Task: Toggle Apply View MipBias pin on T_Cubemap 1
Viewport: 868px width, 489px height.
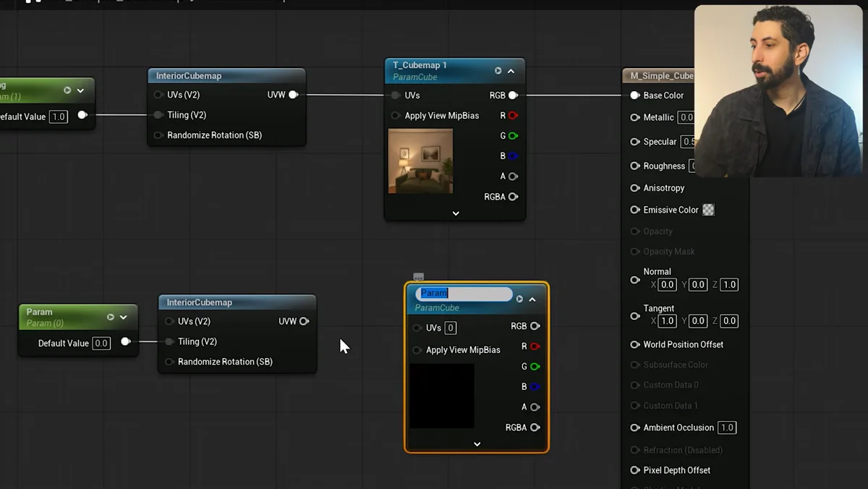Action: click(396, 116)
